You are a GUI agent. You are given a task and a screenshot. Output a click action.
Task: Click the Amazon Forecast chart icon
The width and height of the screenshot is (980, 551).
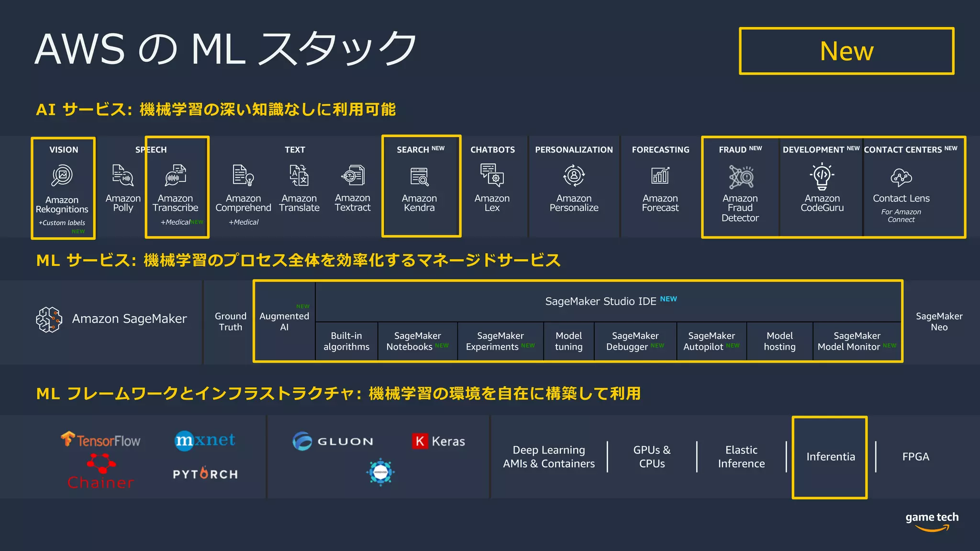(x=660, y=176)
